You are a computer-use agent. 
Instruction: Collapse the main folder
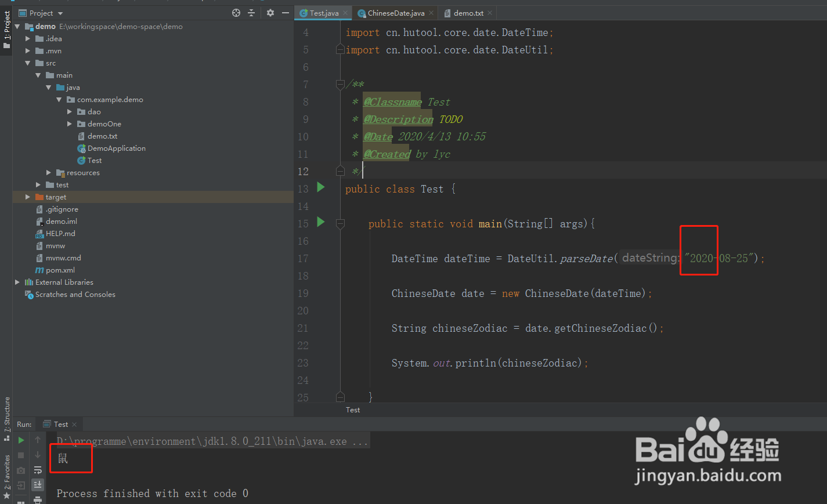[x=38, y=75]
